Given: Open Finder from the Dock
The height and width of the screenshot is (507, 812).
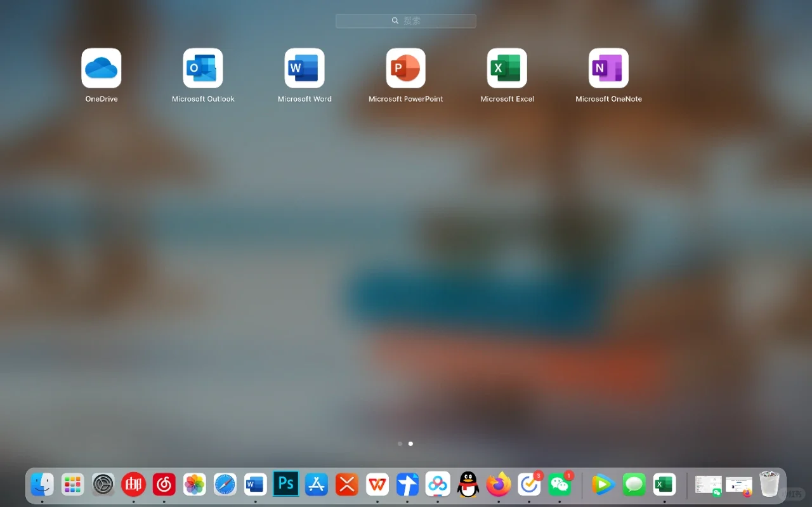Looking at the screenshot, I should (42, 484).
